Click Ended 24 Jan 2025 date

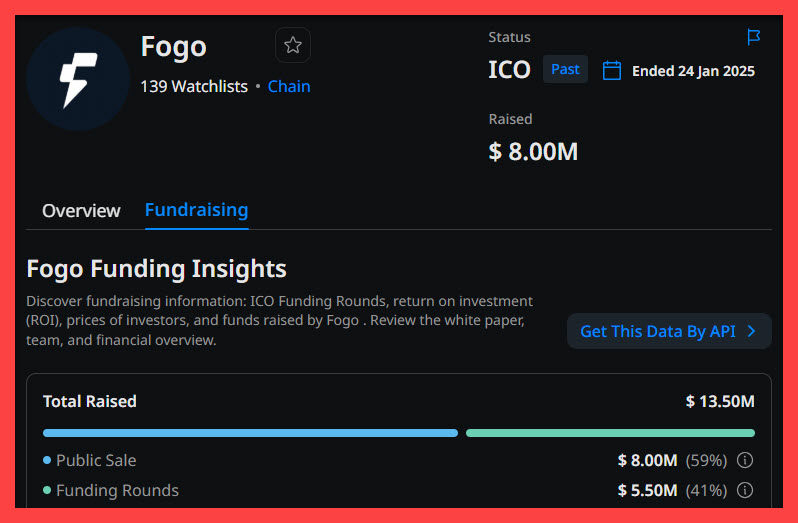[x=693, y=71]
